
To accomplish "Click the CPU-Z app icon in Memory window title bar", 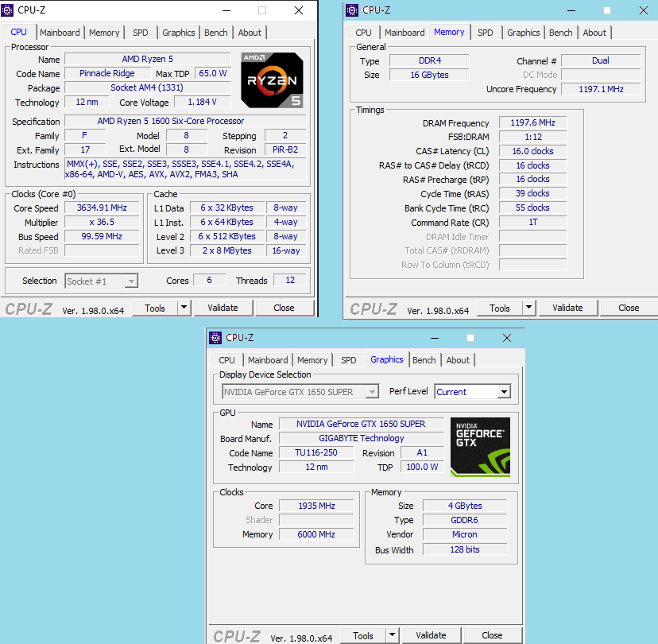I will (x=352, y=10).
